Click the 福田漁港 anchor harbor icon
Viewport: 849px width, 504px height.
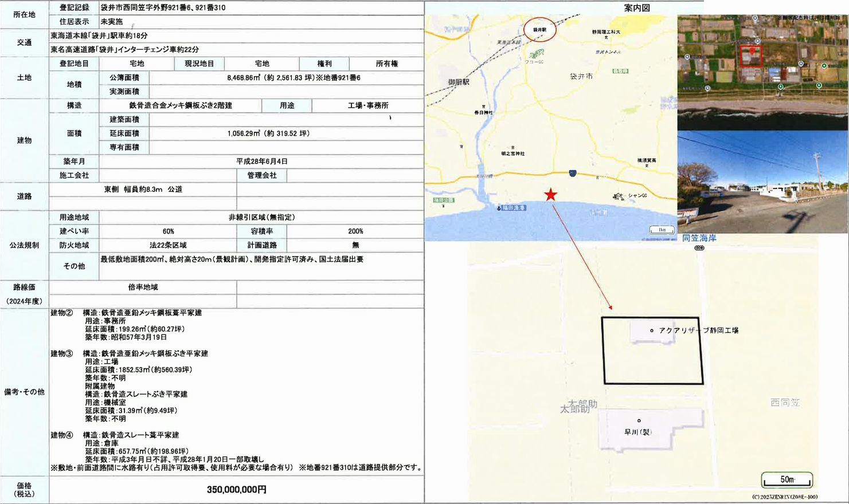coord(499,208)
